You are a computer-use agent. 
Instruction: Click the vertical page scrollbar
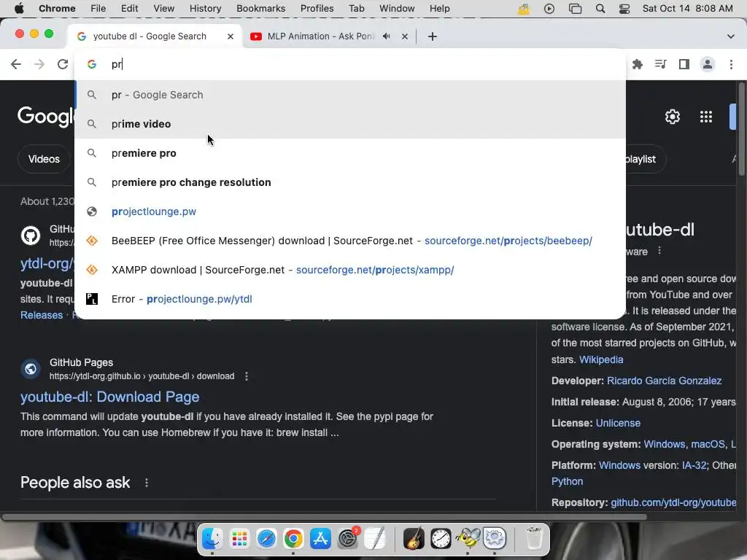pyautogui.click(x=742, y=128)
